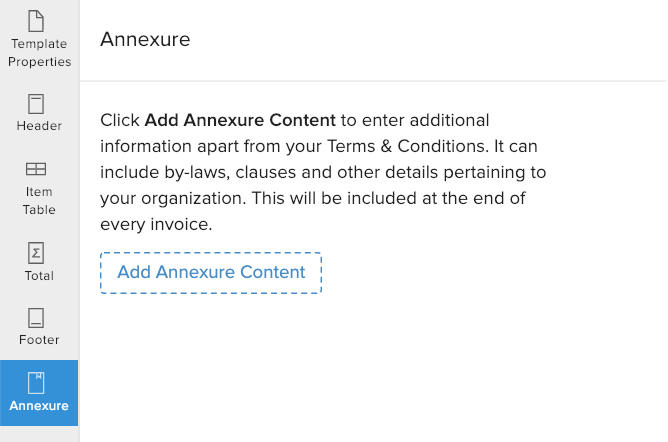This screenshot has width=668, height=442.
Task: Click the Item Table grid icon
Action: coord(38,169)
